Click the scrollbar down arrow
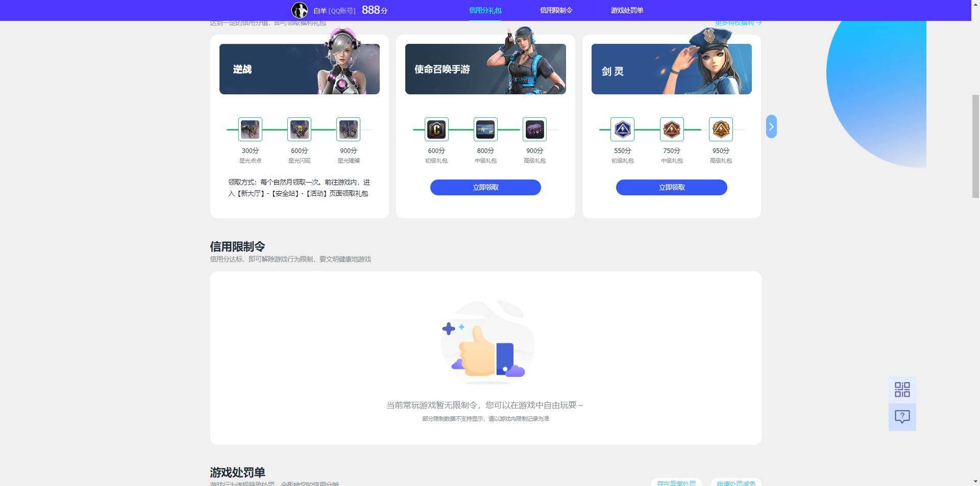The width and height of the screenshot is (980, 486). pos(975,481)
